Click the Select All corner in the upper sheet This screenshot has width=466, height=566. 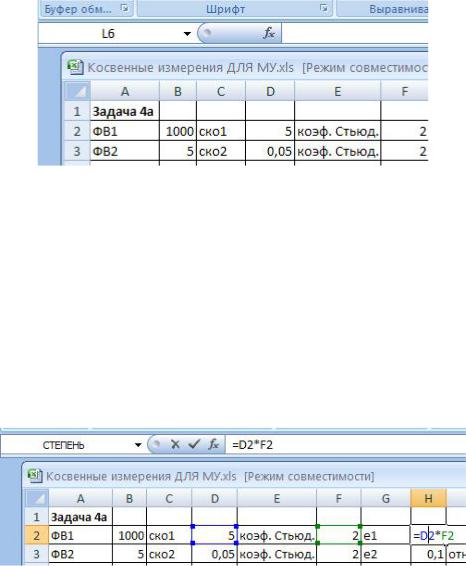click(78, 91)
